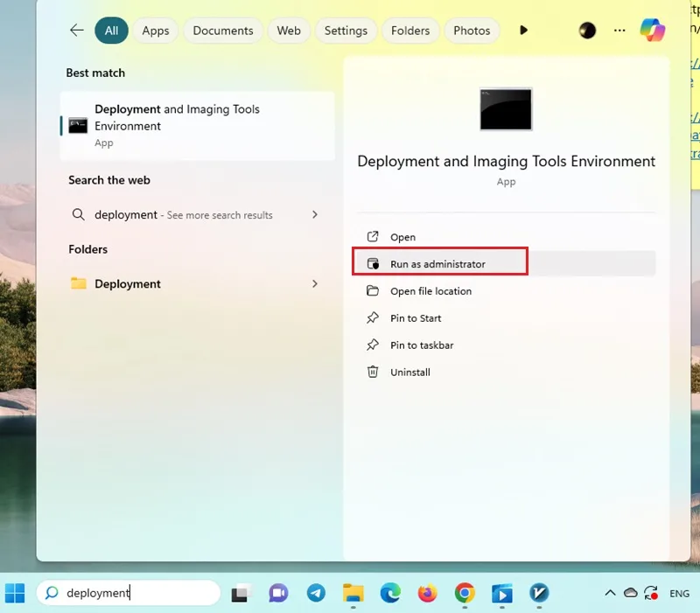Open Microsoft Edge from taskbar
Viewport: 700px width, 613px height.
click(x=390, y=593)
